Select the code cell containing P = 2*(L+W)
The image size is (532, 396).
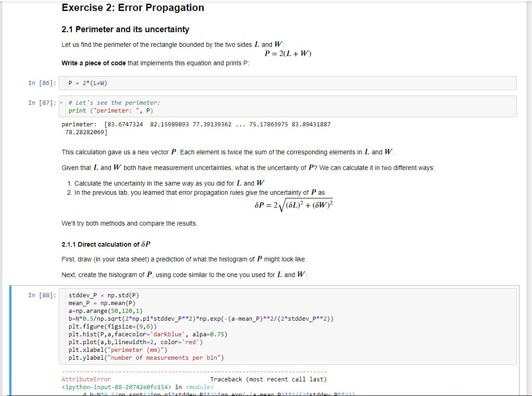tap(156, 83)
